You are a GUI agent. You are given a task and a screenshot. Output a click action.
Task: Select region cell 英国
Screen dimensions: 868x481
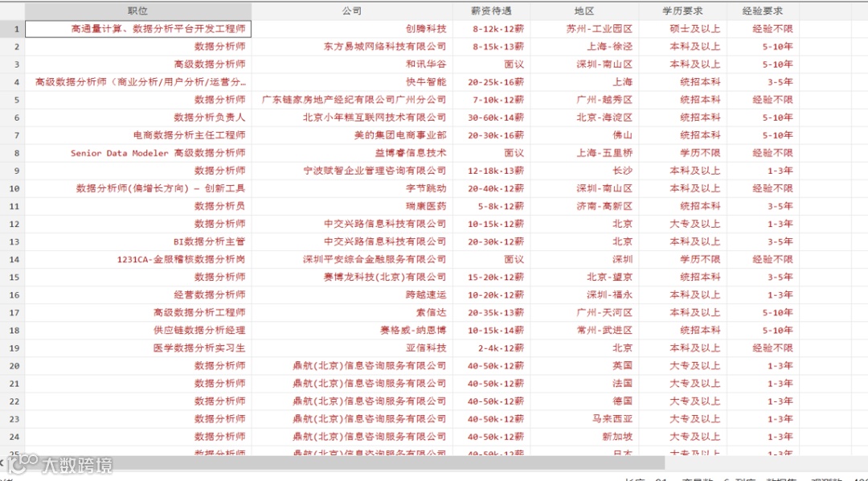coord(584,366)
